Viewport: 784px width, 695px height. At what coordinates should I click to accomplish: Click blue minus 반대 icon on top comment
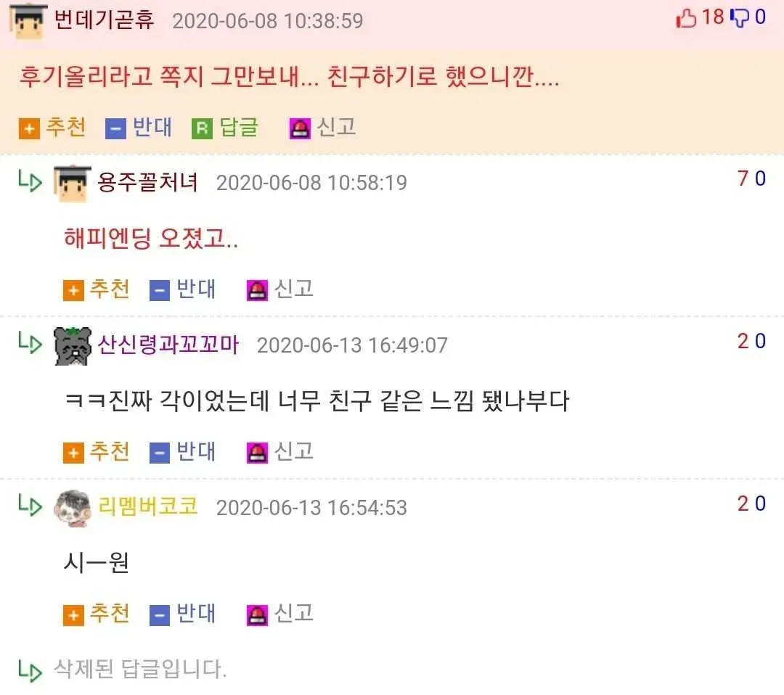point(115,128)
